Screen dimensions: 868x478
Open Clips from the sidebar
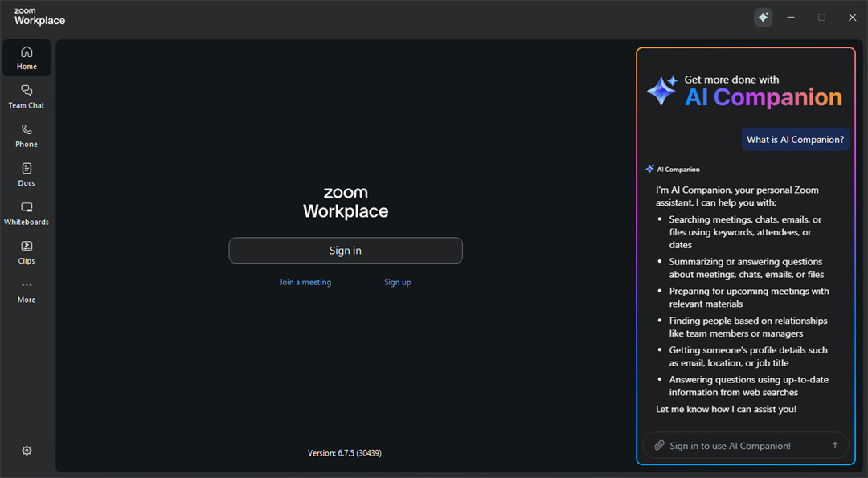click(27, 252)
